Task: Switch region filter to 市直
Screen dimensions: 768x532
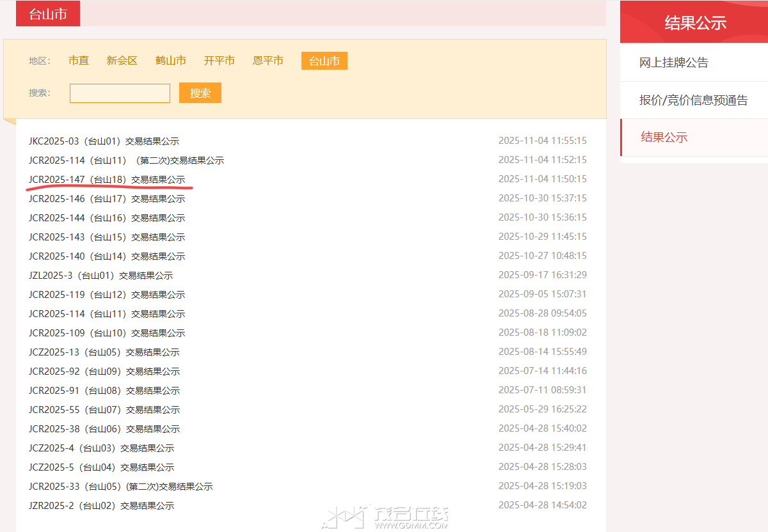Action: tap(78, 60)
